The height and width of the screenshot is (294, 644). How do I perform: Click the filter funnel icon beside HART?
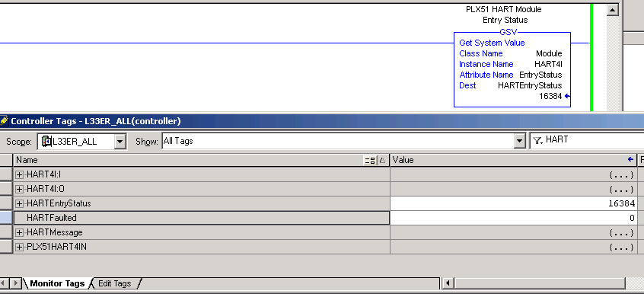tap(537, 141)
